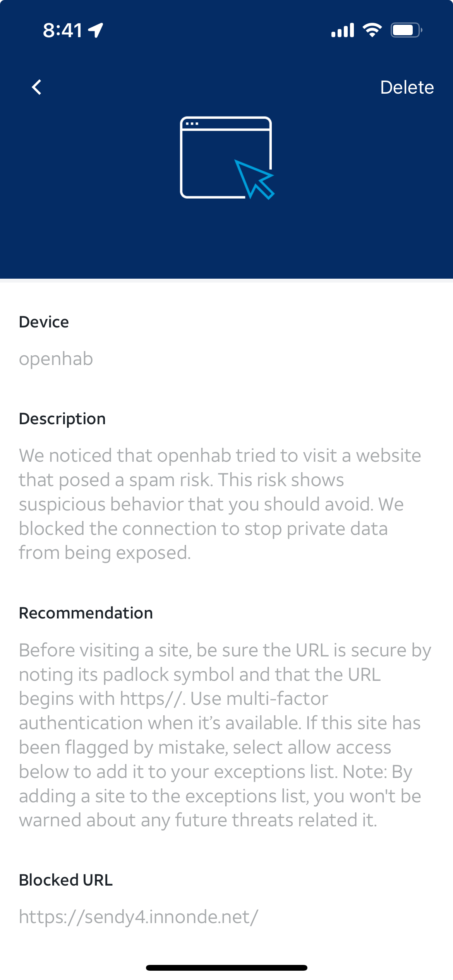Go back using the left chevron arrow
Image resolution: width=453 pixels, height=980 pixels.
coord(37,87)
